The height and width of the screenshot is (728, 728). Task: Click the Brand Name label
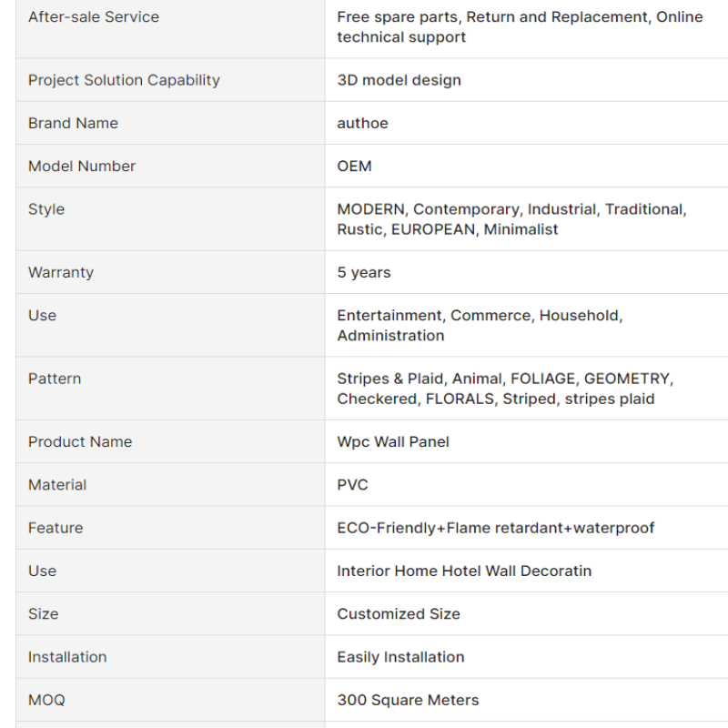click(73, 123)
